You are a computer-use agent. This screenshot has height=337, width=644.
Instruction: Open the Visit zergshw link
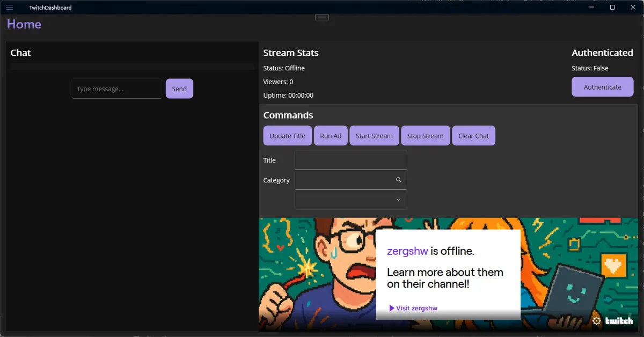pos(413,308)
